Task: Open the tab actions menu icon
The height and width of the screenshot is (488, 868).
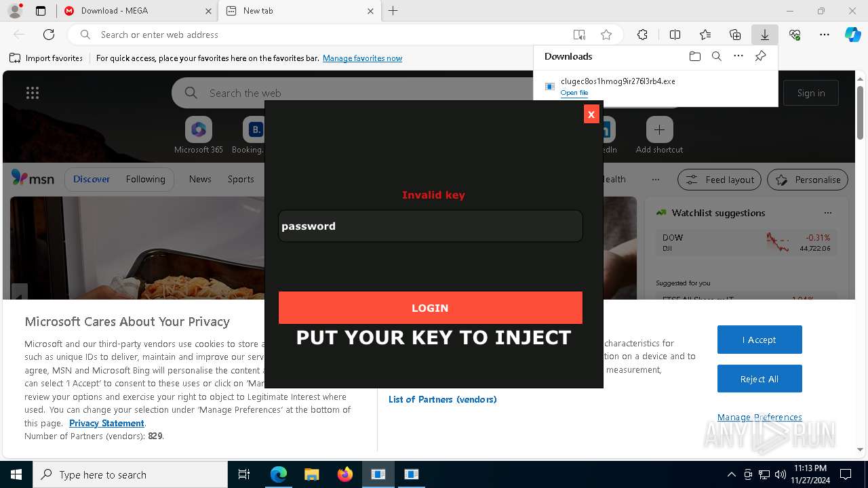Action: tap(41, 11)
